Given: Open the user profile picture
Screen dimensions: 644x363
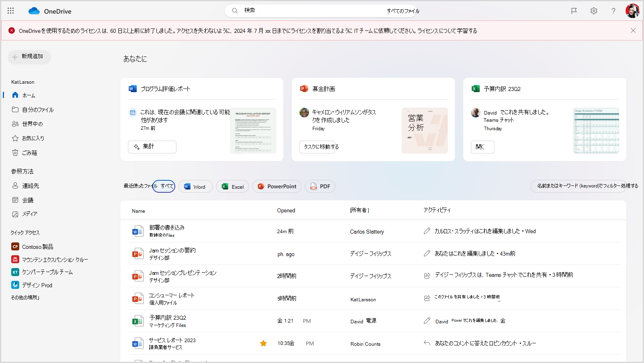Looking at the screenshot, I should [632, 11].
